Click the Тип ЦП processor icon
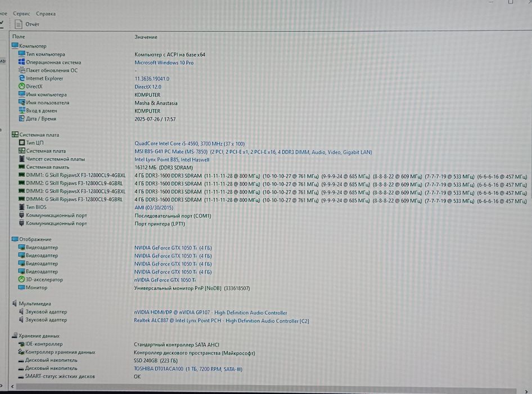This screenshot has width=532, height=394. coord(22,142)
